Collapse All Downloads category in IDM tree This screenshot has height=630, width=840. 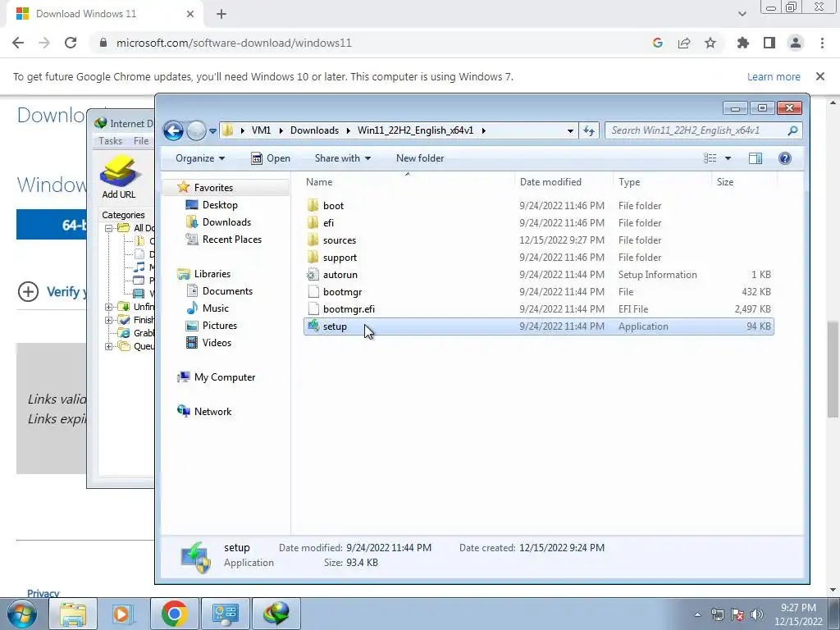[108, 228]
